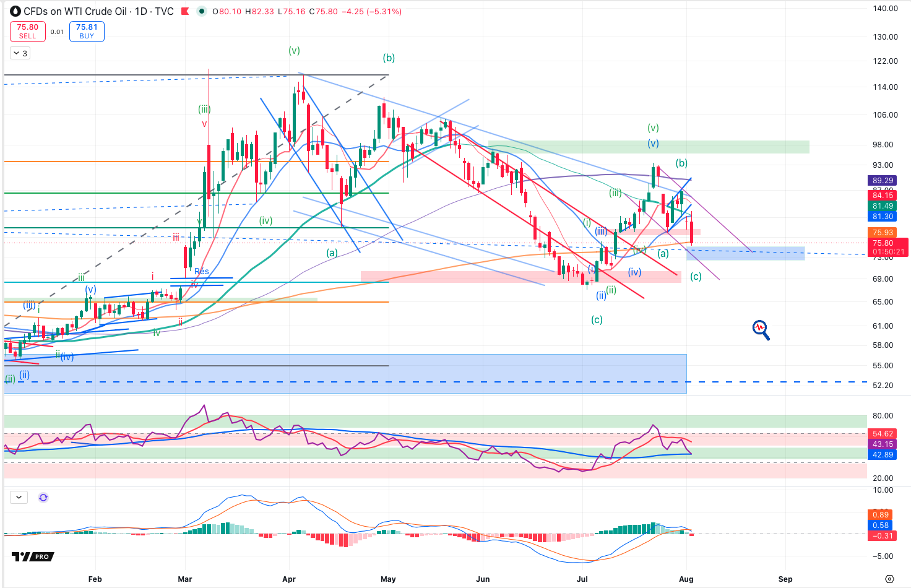
Task: Click the 54.62 RSI value label
Action: pyautogui.click(x=883, y=434)
